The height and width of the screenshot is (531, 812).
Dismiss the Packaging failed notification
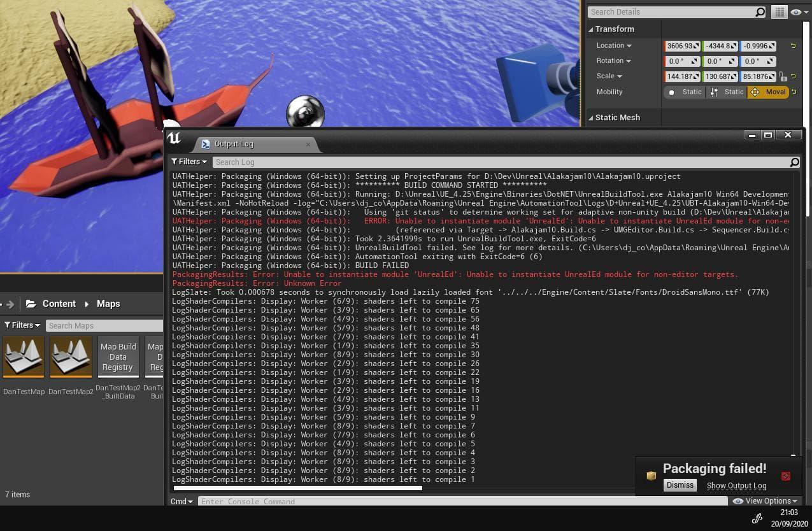click(680, 485)
